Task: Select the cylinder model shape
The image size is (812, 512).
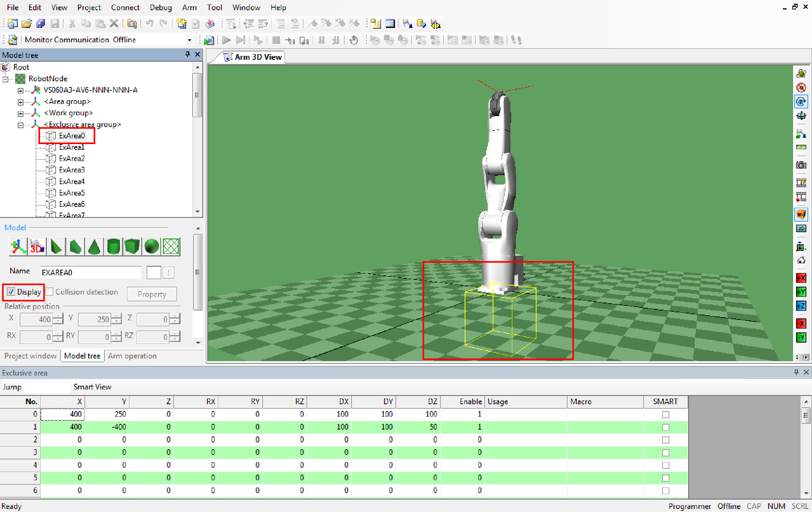Action: (x=113, y=247)
